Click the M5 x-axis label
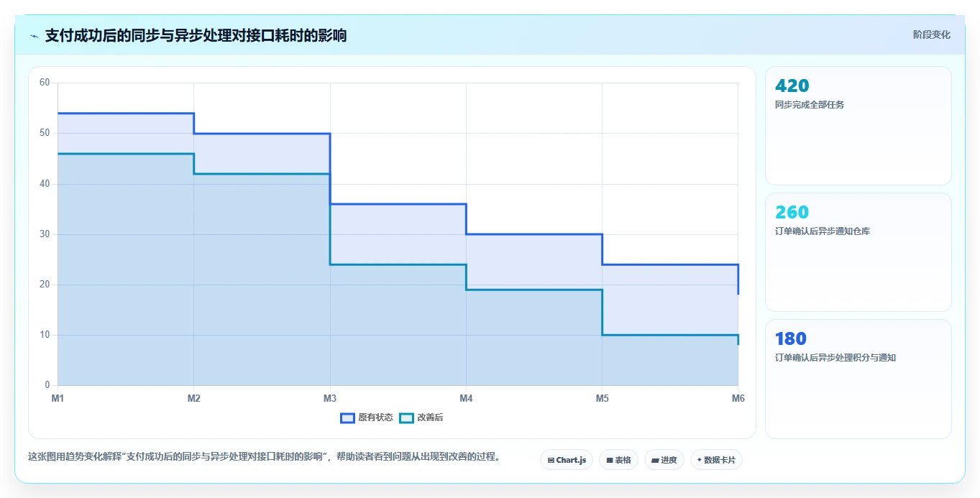The width and height of the screenshot is (980, 498). pyautogui.click(x=602, y=398)
